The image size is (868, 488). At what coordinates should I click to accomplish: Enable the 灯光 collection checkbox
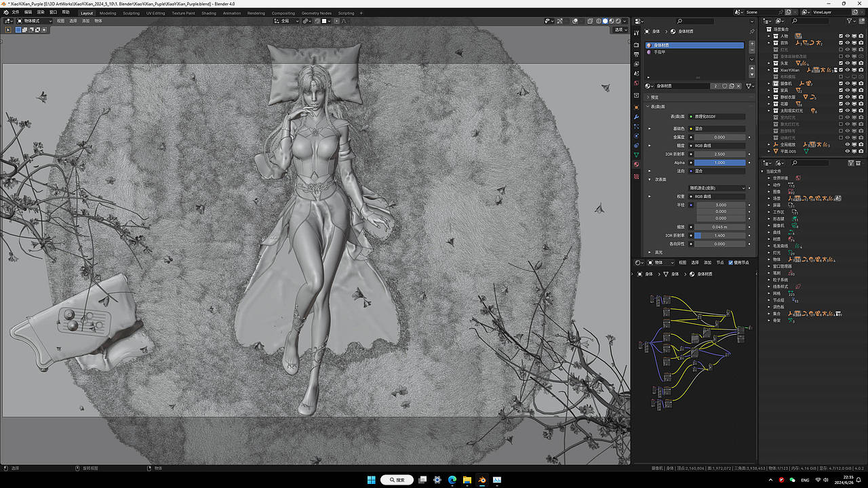841,49
